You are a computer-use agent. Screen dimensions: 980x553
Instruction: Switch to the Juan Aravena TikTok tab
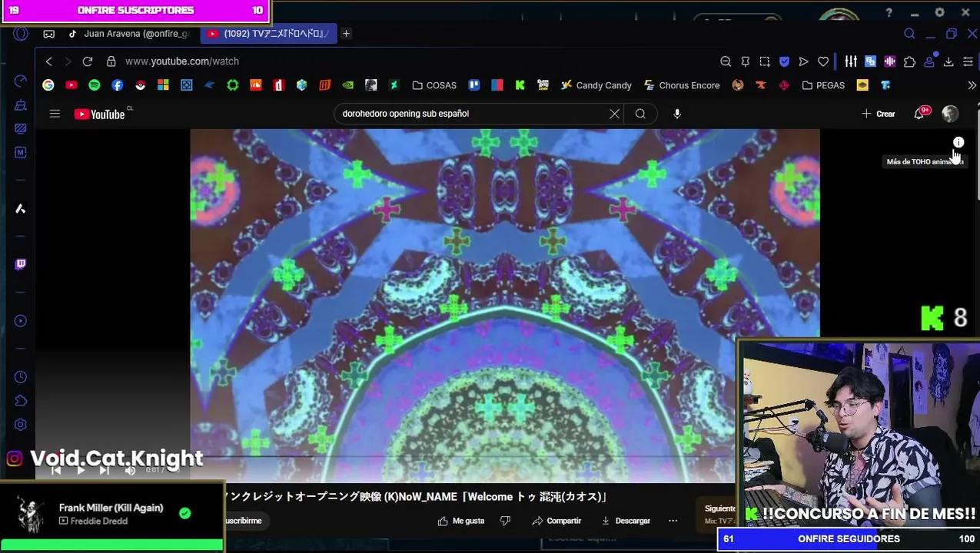point(129,34)
